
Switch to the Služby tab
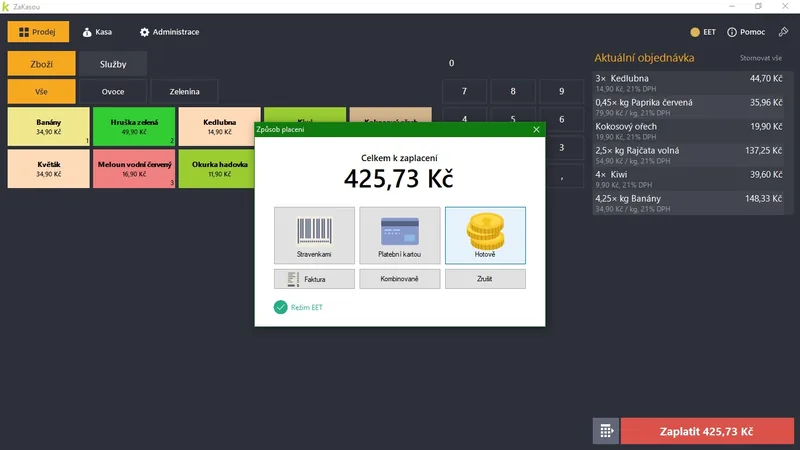(113, 64)
